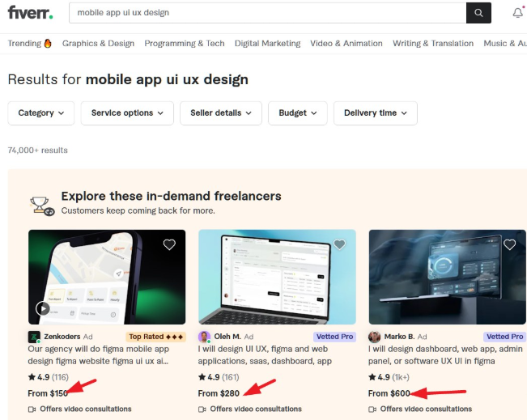The image size is (527, 420).
Task: Click Marko B.'s Vetted Pro badge
Action: (x=505, y=337)
